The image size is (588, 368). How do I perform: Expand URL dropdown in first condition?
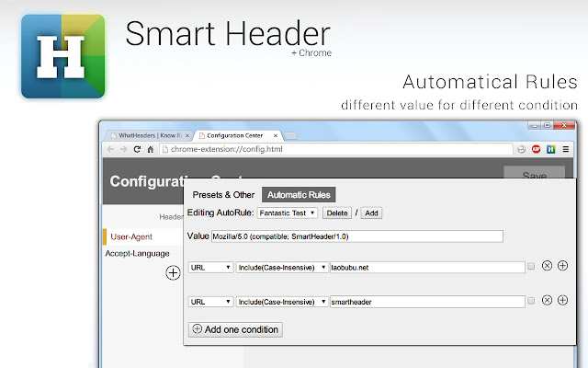pyautogui.click(x=211, y=267)
